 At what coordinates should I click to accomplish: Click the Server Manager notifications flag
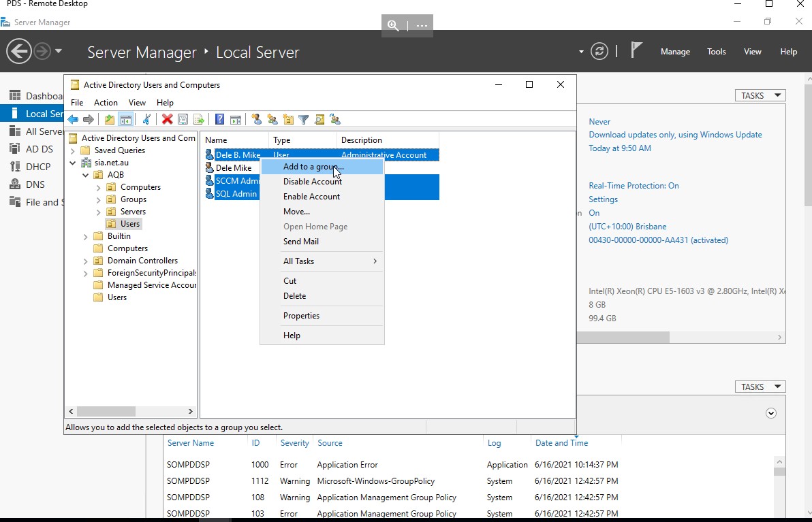click(x=636, y=51)
